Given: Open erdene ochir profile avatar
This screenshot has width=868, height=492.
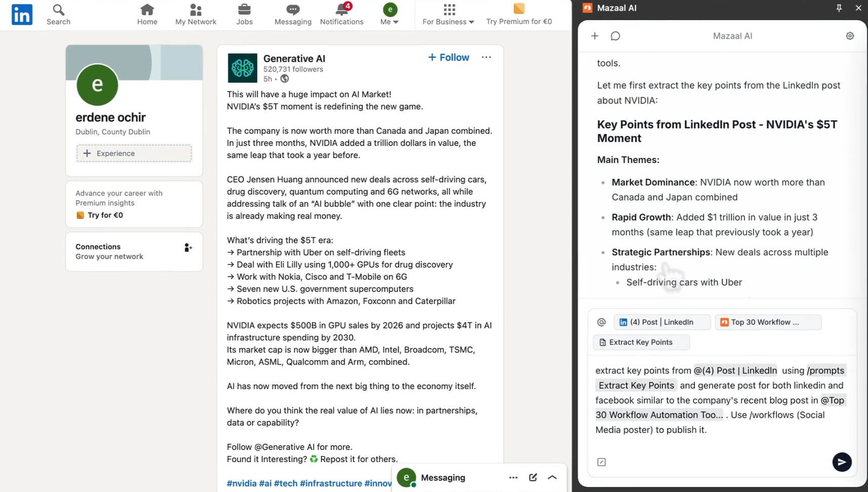Looking at the screenshot, I should (x=97, y=85).
